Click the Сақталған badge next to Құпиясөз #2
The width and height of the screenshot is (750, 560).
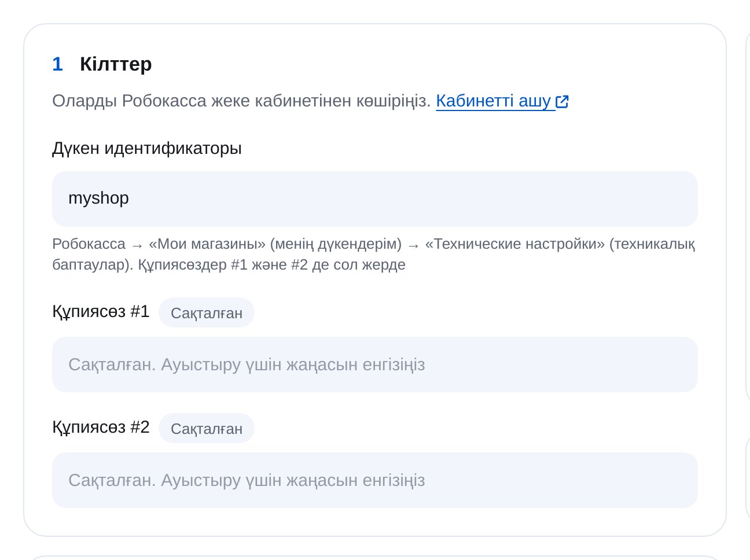pos(207,428)
